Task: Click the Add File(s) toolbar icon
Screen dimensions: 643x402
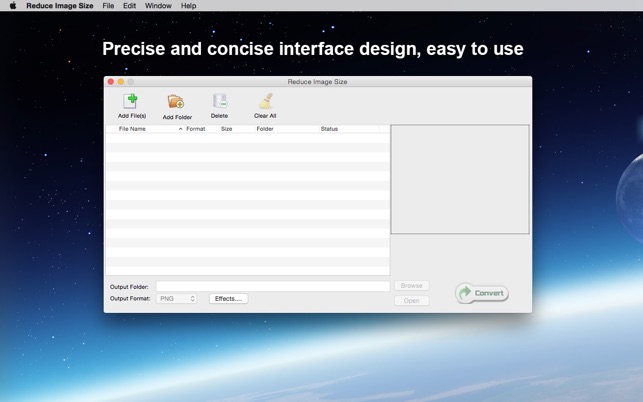Action: coord(131,101)
